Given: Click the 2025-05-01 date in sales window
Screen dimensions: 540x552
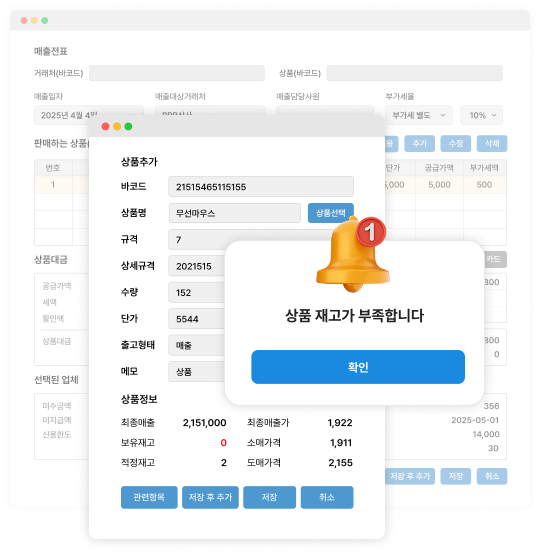Looking at the screenshot, I should (x=475, y=420).
